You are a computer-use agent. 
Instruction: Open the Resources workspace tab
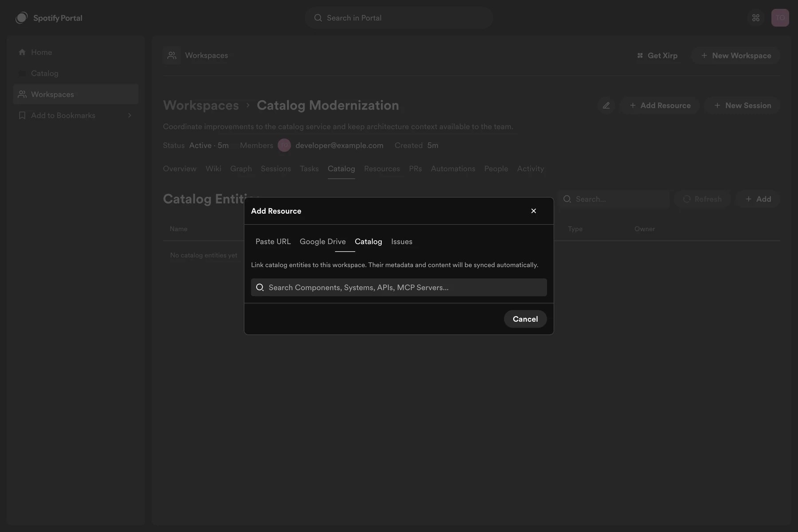[382, 169]
